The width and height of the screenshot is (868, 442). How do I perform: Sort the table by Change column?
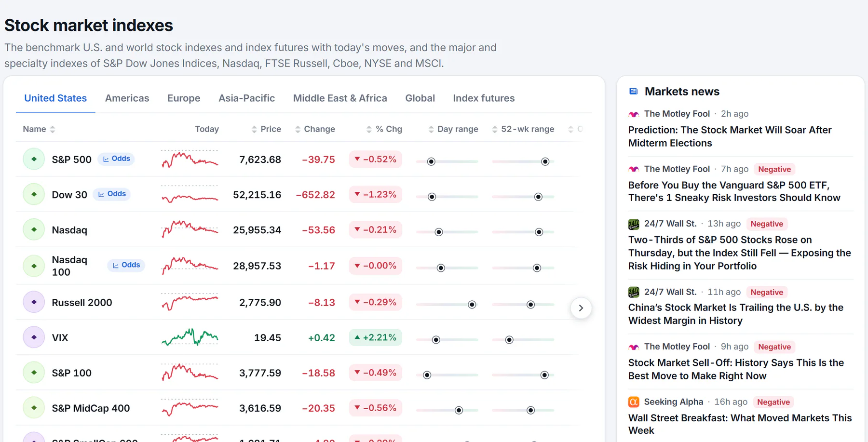point(315,129)
